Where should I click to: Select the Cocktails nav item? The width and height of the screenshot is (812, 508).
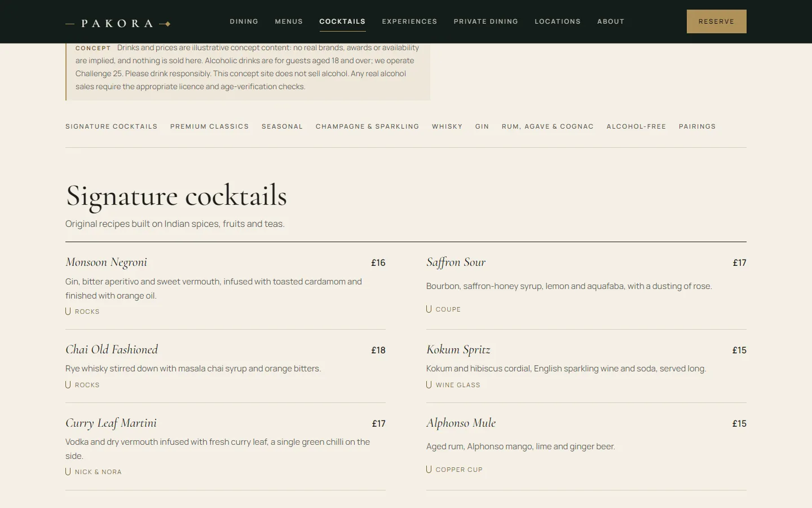(342, 21)
